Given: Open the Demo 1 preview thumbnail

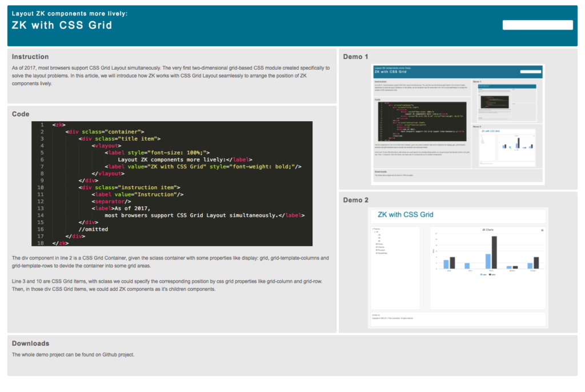Looking at the screenshot, I should point(456,125).
